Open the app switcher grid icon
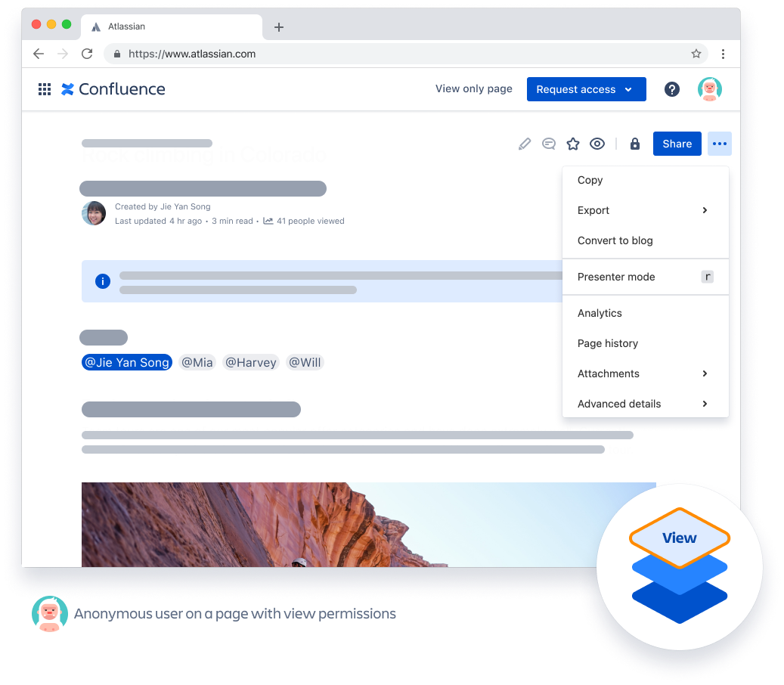The image size is (784, 685). (x=45, y=89)
